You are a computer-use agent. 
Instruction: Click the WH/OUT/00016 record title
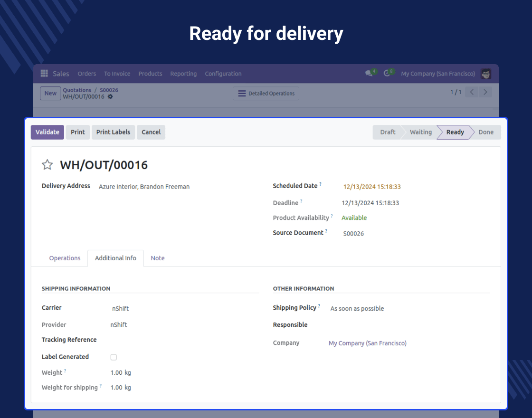(x=104, y=165)
